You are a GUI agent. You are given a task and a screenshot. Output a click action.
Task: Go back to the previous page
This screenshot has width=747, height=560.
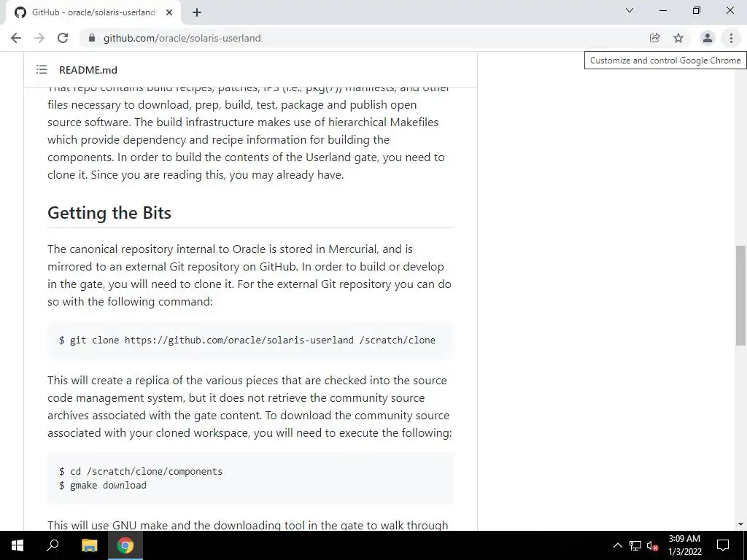pyautogui.click(x=16, y=38)
